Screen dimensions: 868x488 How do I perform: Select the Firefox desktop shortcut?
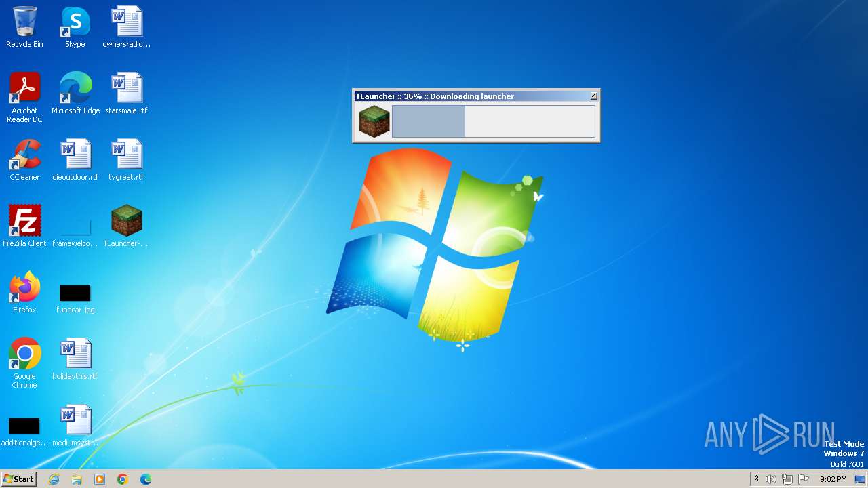click(24, 293)
